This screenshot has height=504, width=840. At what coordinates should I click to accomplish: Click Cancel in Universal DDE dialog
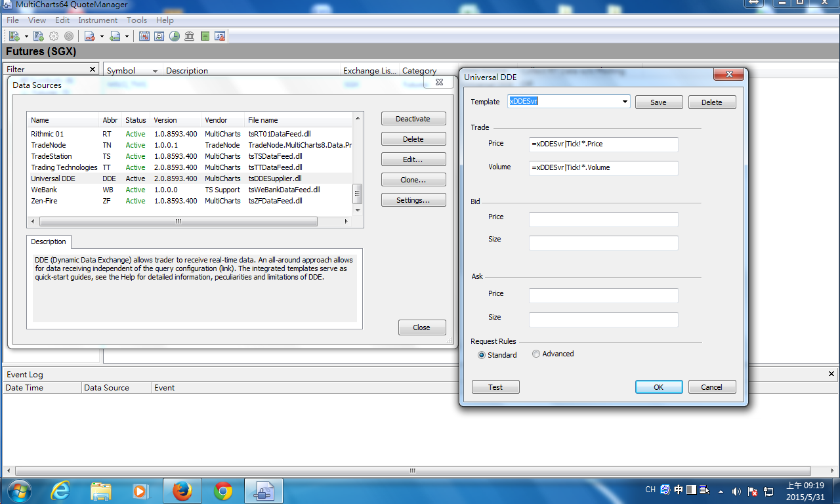tap(712, 387)
